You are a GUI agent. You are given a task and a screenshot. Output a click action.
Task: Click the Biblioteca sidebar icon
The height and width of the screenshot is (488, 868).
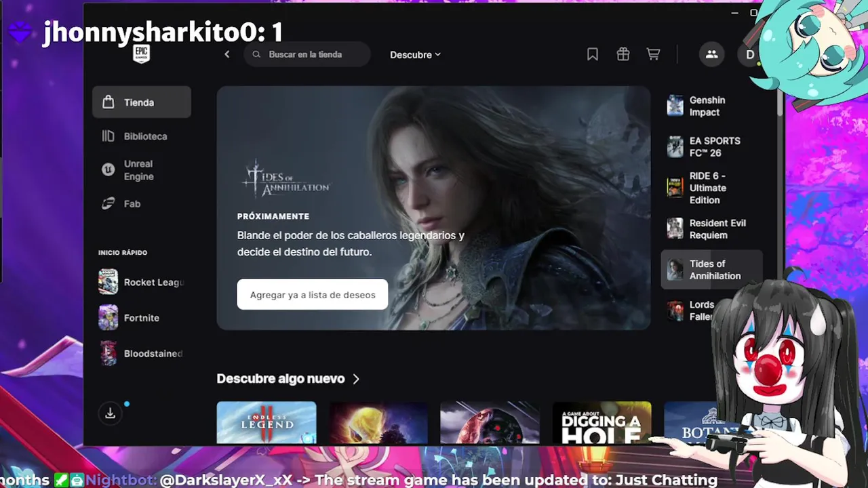click(108, 136)
